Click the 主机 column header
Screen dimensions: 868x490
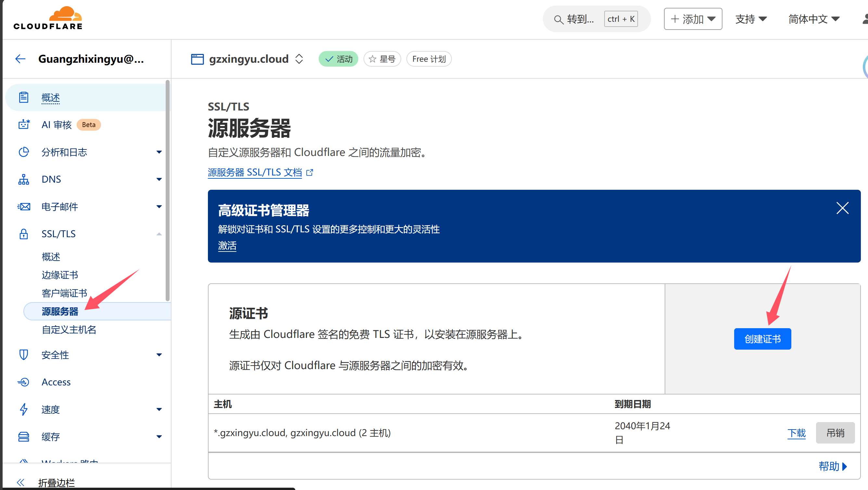223,404
